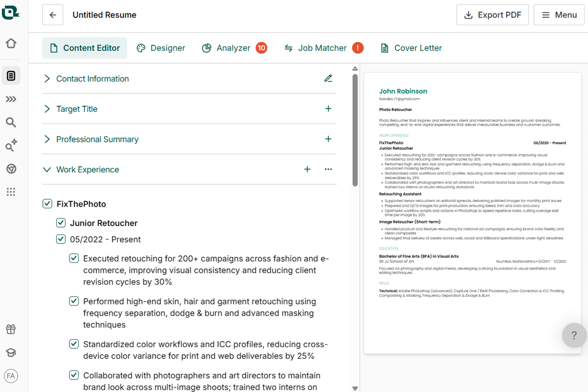Expand the Target Title section
Screen dimensions: 588x392
tap(47, 109)
